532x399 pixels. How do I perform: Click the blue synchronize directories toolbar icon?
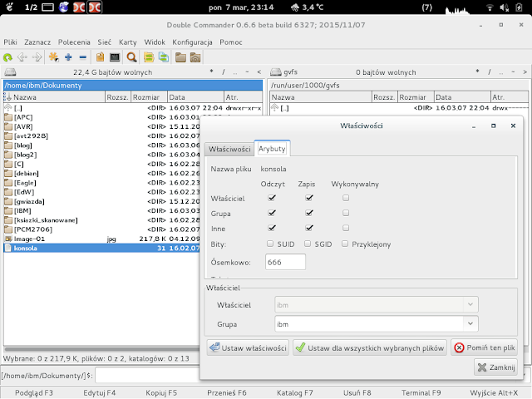pos(164,57)
